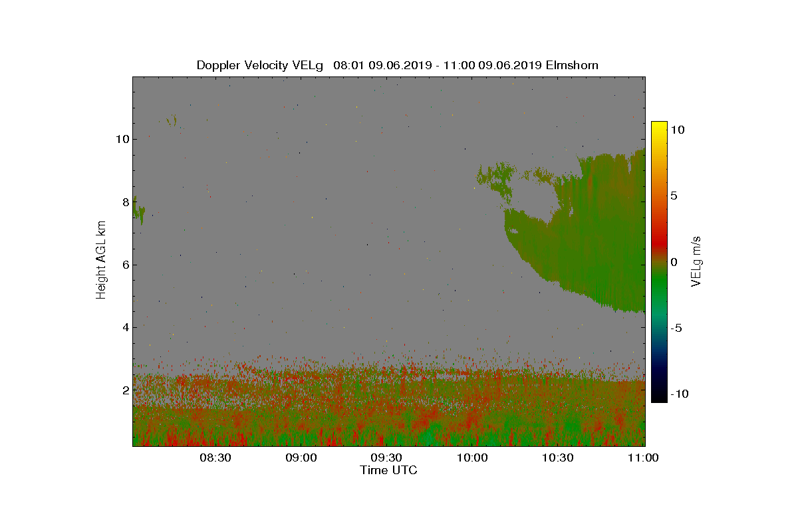Image resolution: width=798 pixels, height=532 pixels.
Task: Click the 'VELg m/s' colorbar label
Action: (x=696, y=261)
